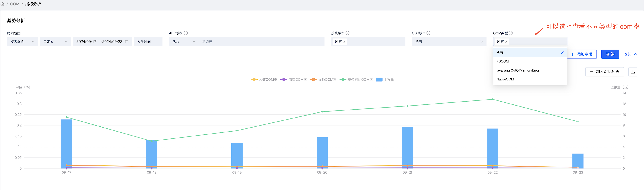The height and width of the screenshot is (190, 644).
Task: Open the 包含 APP version condition dropdown
Action: pos(184,42)
